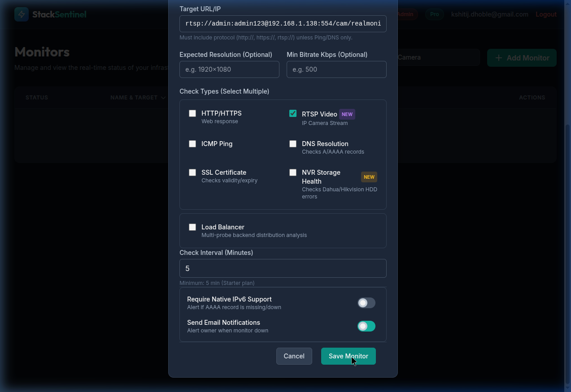
Task: Enable the ICMP Ping checkbox
Action: (x=192, y=144)
